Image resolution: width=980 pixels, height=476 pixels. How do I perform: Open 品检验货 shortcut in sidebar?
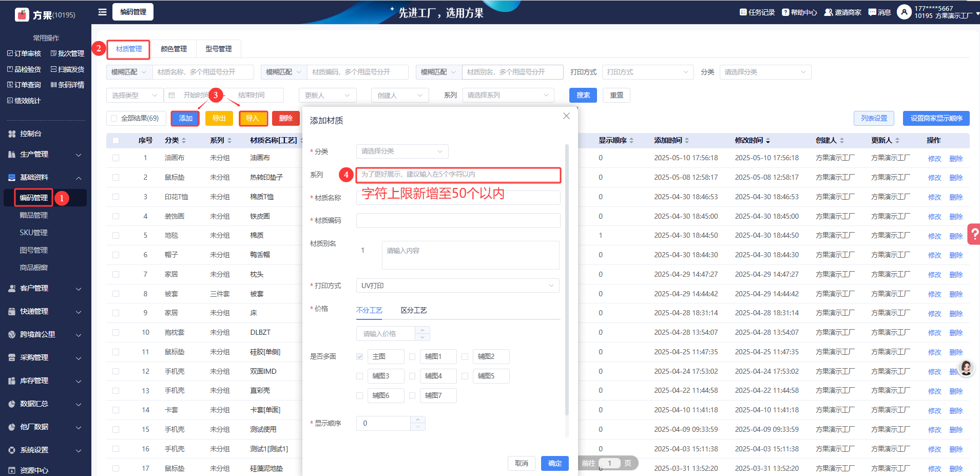(24, 69)
